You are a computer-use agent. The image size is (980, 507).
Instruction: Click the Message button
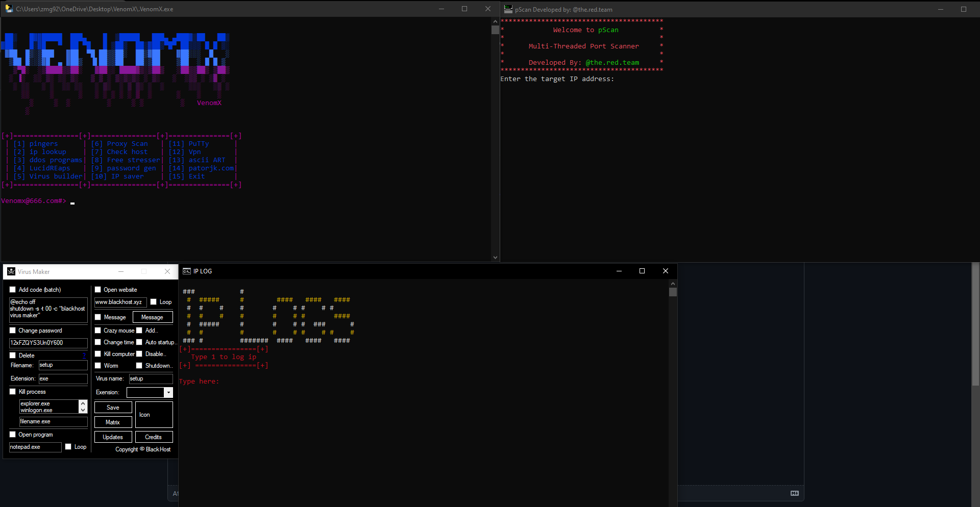pyautogui.click(x=152, y=317)
